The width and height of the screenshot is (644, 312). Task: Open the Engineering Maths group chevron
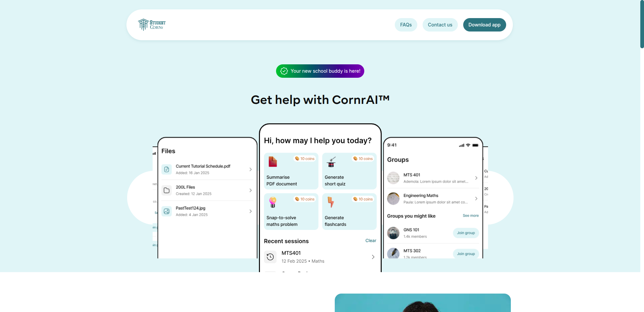tap(476, 199)
